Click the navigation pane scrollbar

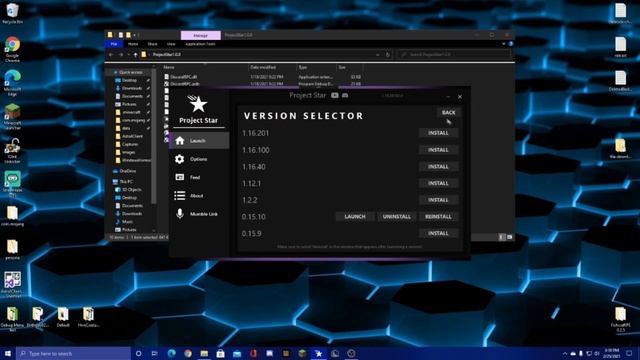pos(154,135)
